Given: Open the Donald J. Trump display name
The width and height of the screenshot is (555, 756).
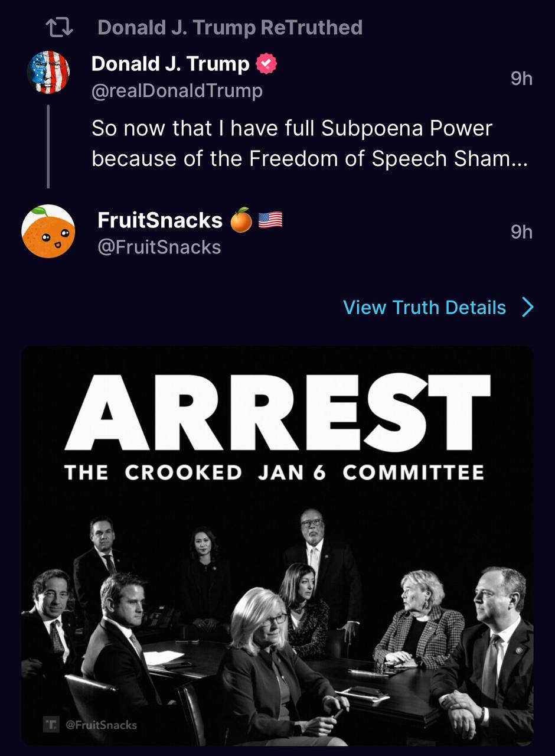Looking at the screenshot, I should click(x=170, y=64).
